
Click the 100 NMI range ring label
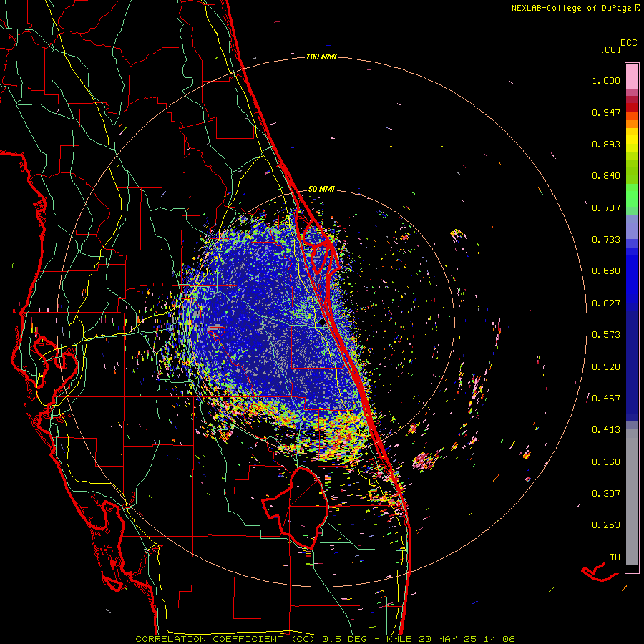point(321,57)
